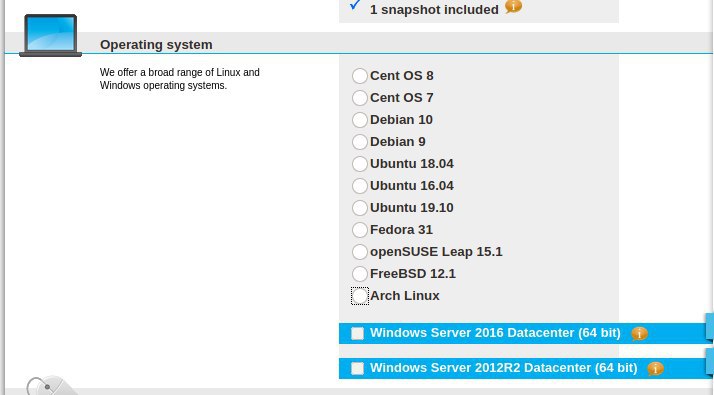Choose Ubuntu 16.04 option
The width and height of the screenshot is (714, 395).
click(359, 185)
